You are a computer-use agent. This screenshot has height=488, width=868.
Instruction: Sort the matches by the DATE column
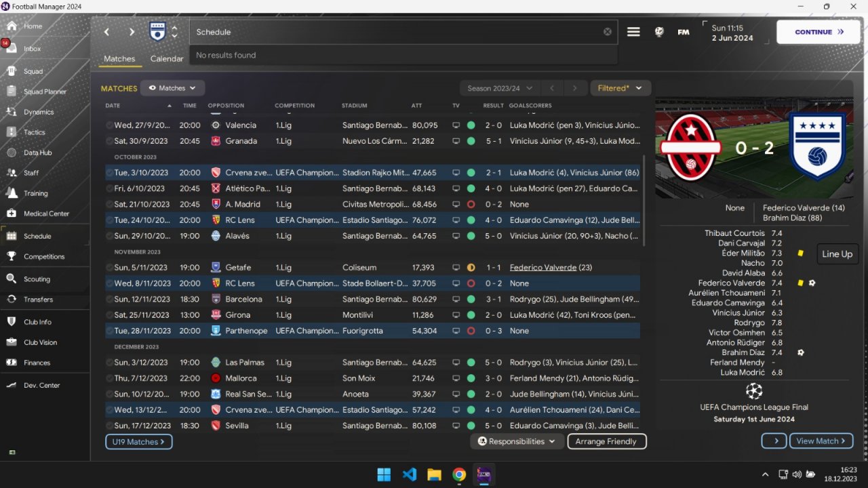point(139,106)
